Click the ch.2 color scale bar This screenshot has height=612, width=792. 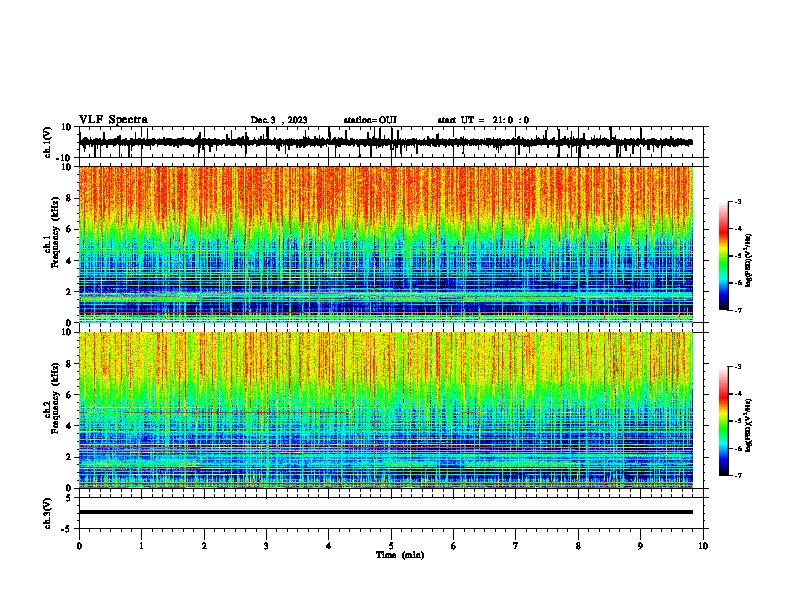click(x=724, y=421)
